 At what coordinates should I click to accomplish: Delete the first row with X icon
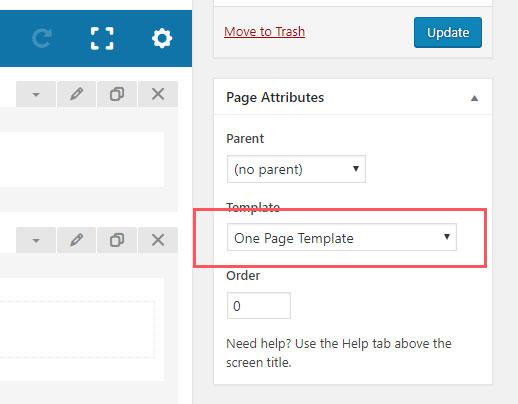pyautogui.click(x=158, y=94)
